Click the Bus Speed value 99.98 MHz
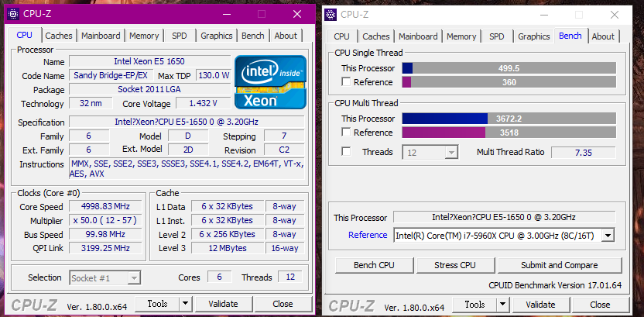The height and width of the screenshot is (317, 644). coord(105,234)
